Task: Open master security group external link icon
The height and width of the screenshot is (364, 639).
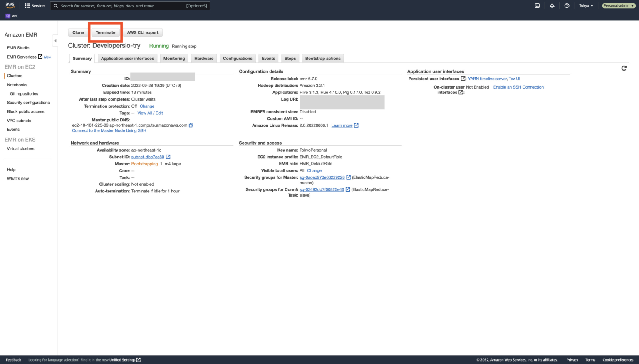Action: pyautogui.click(x=348, y=177)
